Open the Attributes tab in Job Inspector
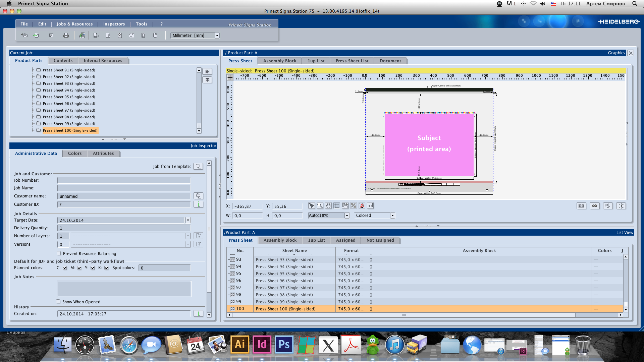The image size is (644, 362). click(x=103, y=153)
